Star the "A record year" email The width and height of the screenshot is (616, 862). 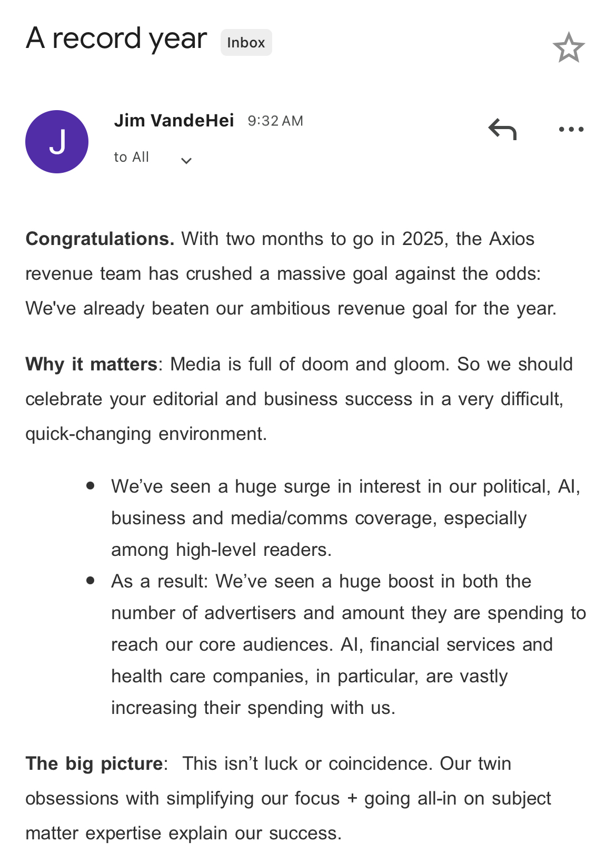(569, 48)
